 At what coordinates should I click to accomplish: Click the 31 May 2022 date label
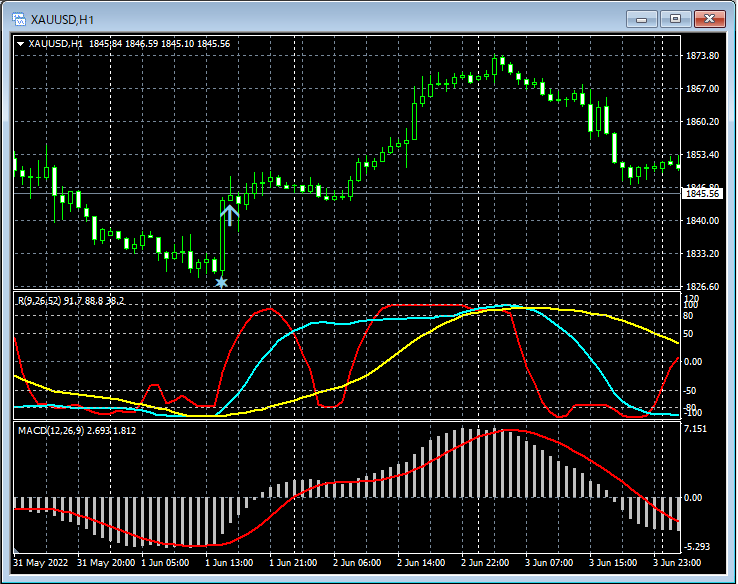(42, 563)
